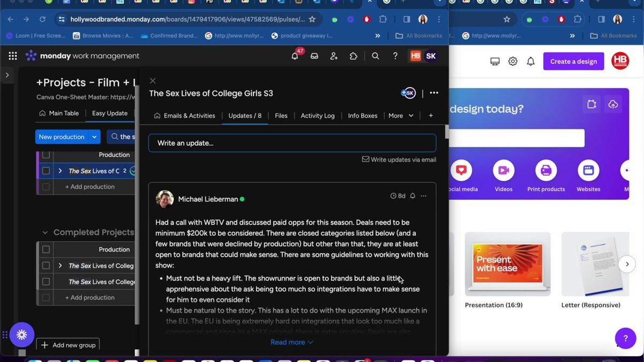The width and height of the screenshot is (644, 362).
Task: Open Canva's purple help question button
Action: pos(625,338)
